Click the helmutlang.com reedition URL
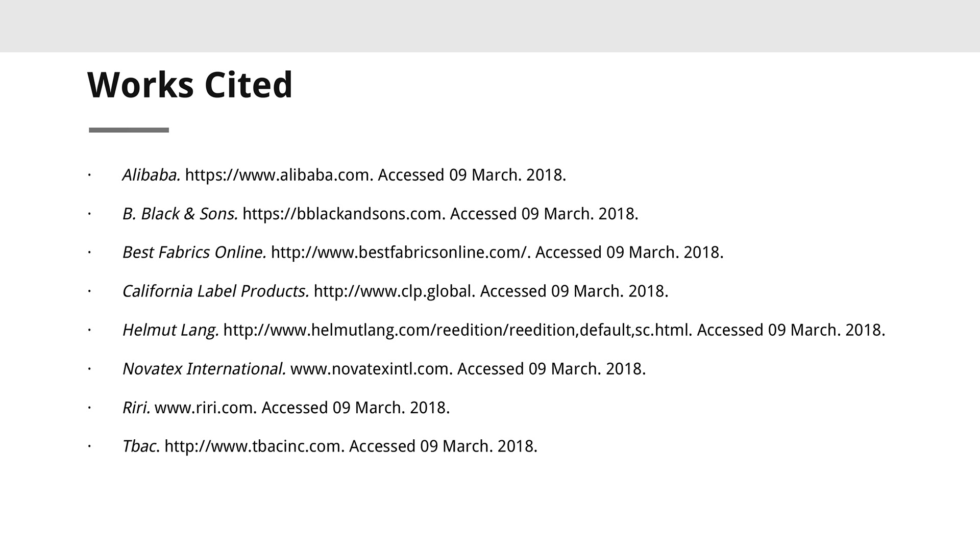The width and height of the screenshot is (980, 551). (457, 330)
